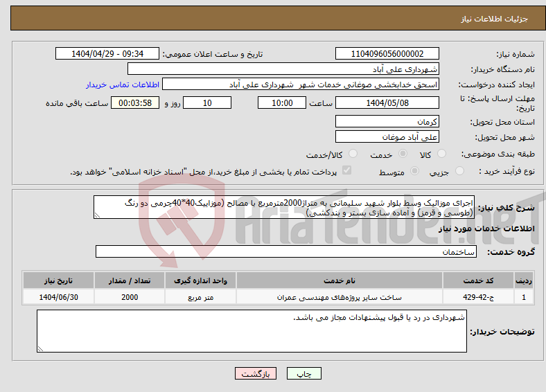Click the announcement date field 1404/04/29 - 09:34
The width and height of the screenshot is (546, 392).
107,53
